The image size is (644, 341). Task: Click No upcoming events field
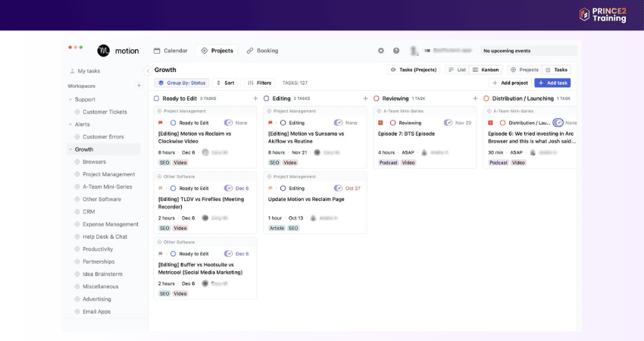click(529, 51)
